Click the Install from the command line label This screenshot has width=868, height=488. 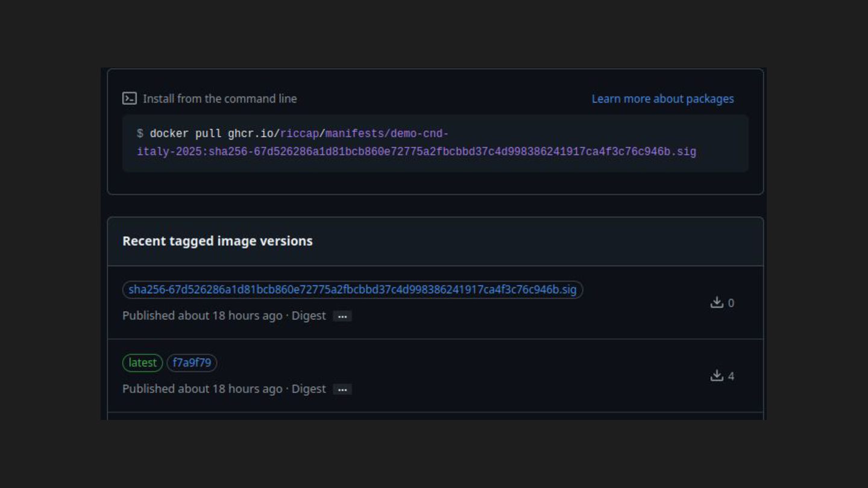click(220, 99)
